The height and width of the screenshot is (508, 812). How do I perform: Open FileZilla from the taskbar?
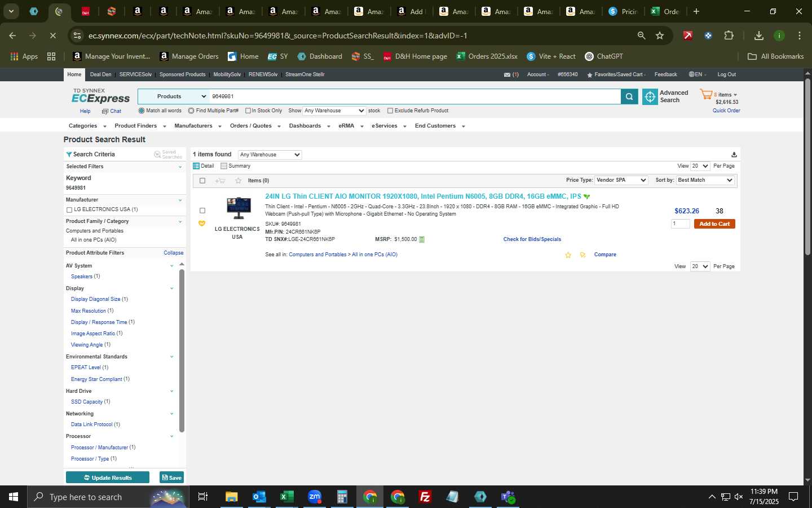(x=425, y=497)
